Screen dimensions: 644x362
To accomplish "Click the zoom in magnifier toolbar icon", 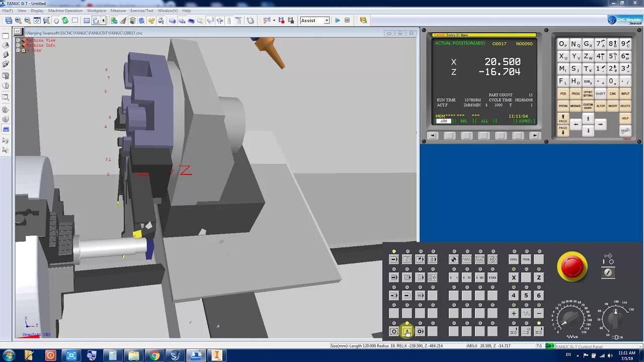I will pyautogui.click(x=18, y=21).
